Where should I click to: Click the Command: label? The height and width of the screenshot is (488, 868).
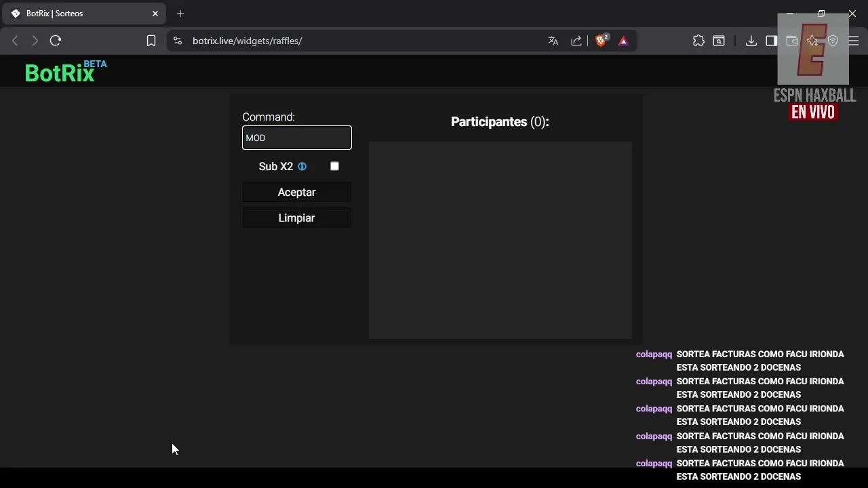click(x=269, y=117)
